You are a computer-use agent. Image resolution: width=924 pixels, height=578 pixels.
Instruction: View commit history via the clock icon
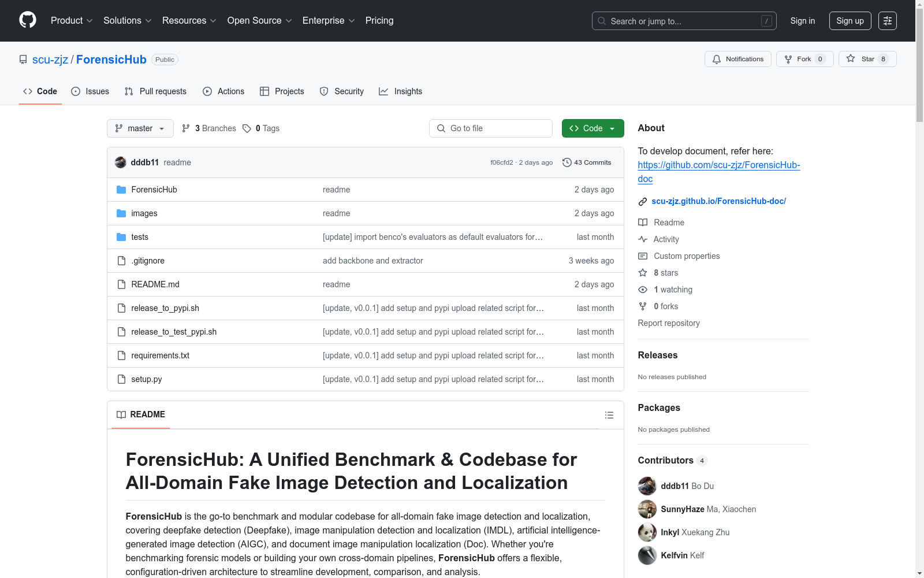coord(567,162)
